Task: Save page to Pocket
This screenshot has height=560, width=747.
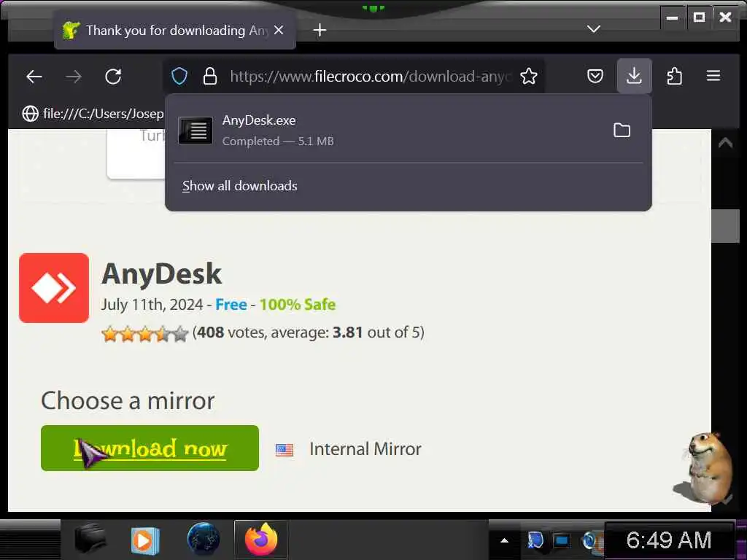Action: tap(595, 76)
